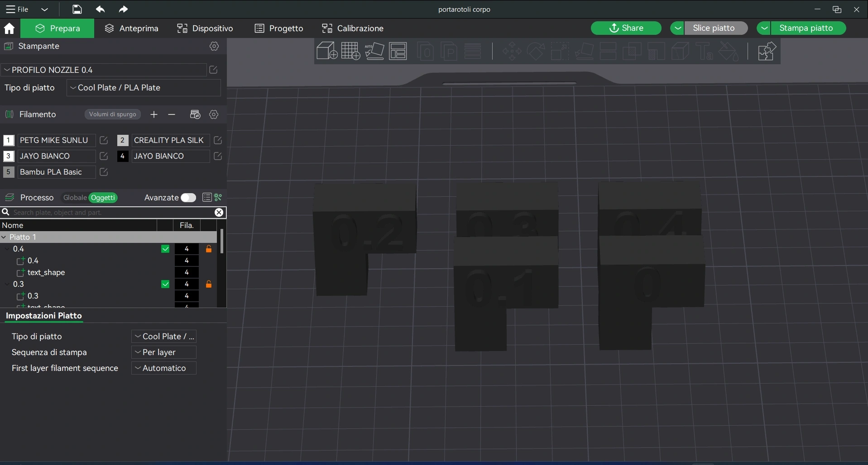Image resolution: width=868 pixels, height=465 pixels.
Task: Click the Add cube/model icon in toolbar
Action: click(326, 51)
